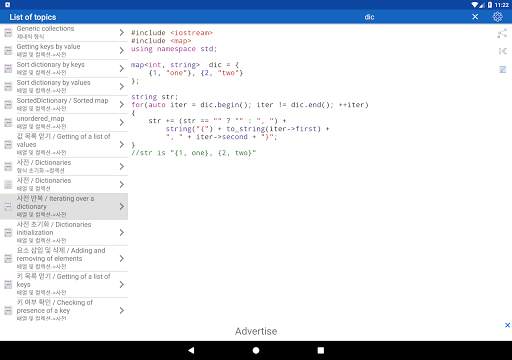Viewport: 512px width, 360px height.
Task: Select the 'Generic collections' topic title
Action: (45, 29)
